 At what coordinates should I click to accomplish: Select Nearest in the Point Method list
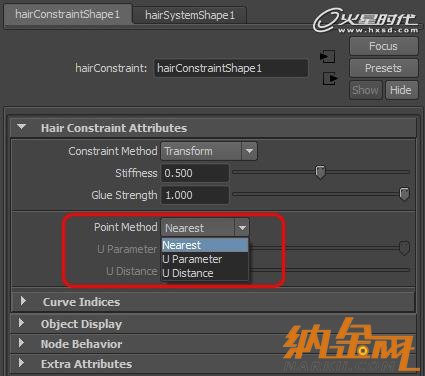(205, 245)
